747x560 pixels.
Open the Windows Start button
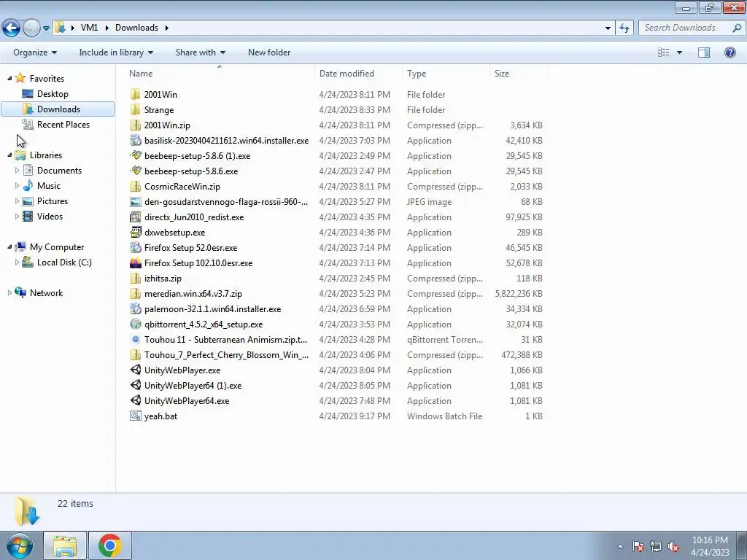pyautogui.click(x=20, y=545)
